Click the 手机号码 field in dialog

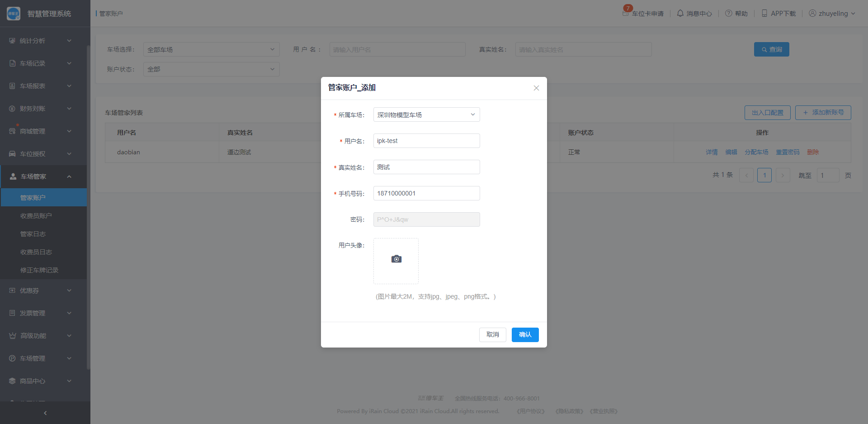(x=426, y=193)
